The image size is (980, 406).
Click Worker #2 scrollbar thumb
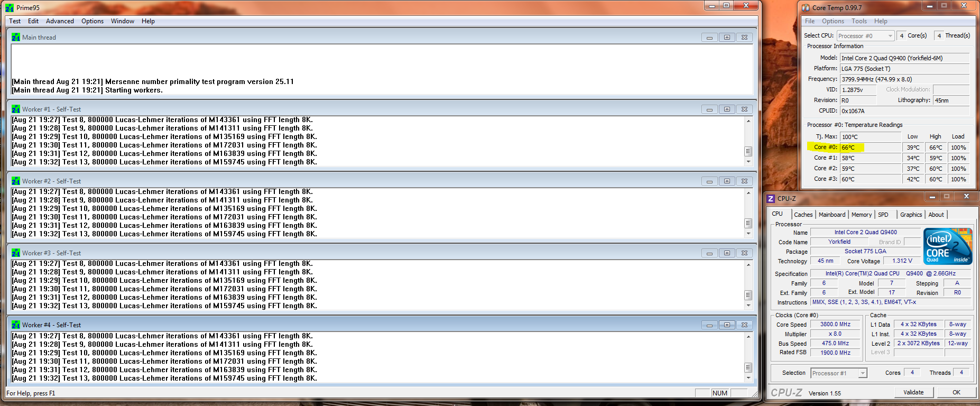748,223
